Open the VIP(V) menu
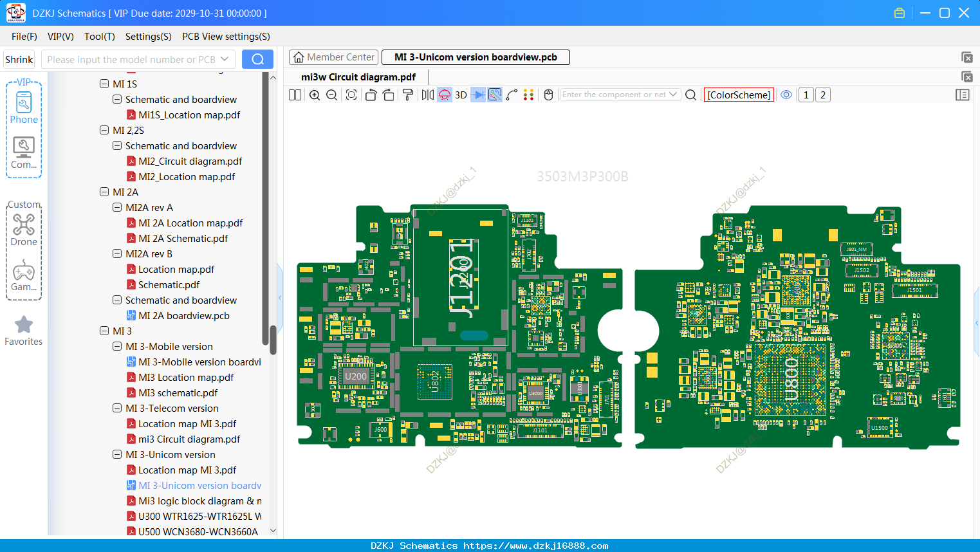980x552 pixels. (60, 37)
